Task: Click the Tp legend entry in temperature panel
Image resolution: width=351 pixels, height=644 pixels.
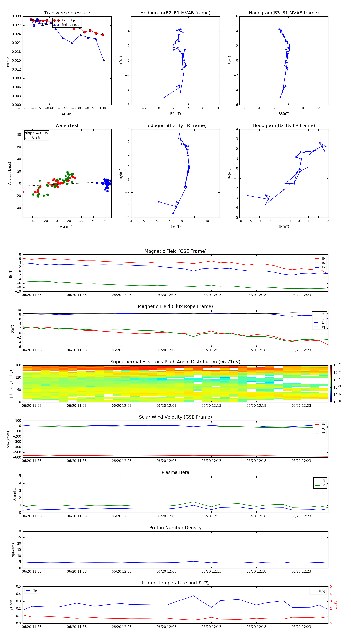Action: (x=31, y=591)
